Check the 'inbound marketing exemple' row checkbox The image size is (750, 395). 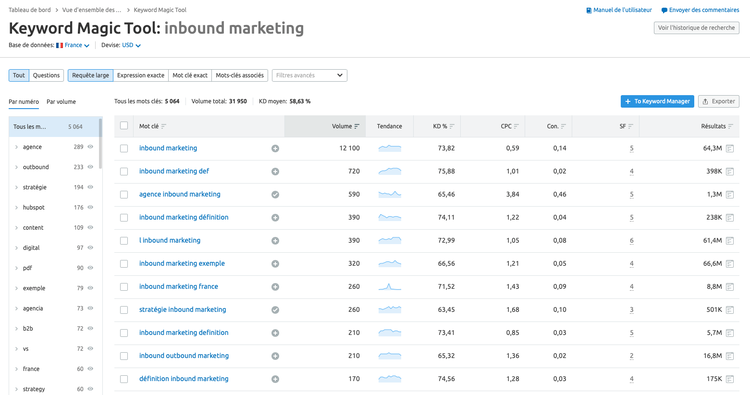pos(124,264)
